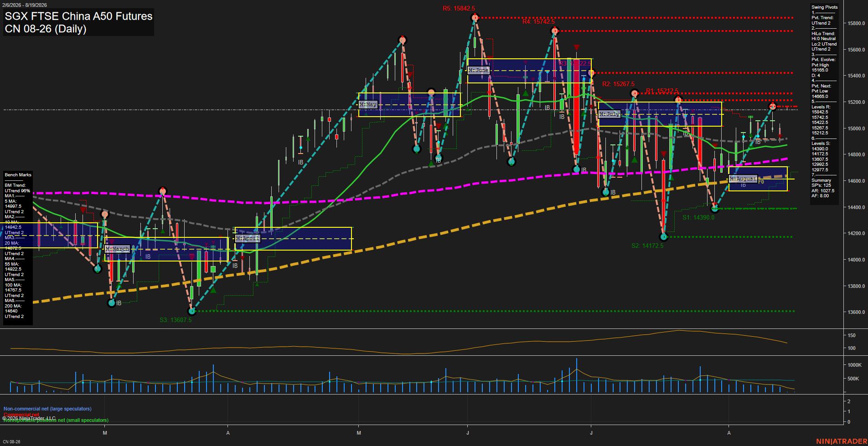This screenshot has width=868, height=446.
Task: Click Levels R: heading in Swing Pivots panel
Action: pos(821,107)
